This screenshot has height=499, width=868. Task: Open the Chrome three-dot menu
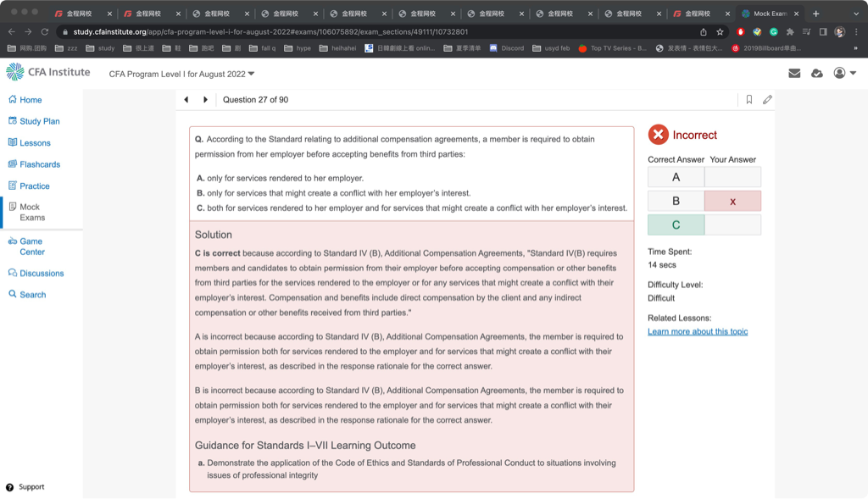click(x=856, y=32)
